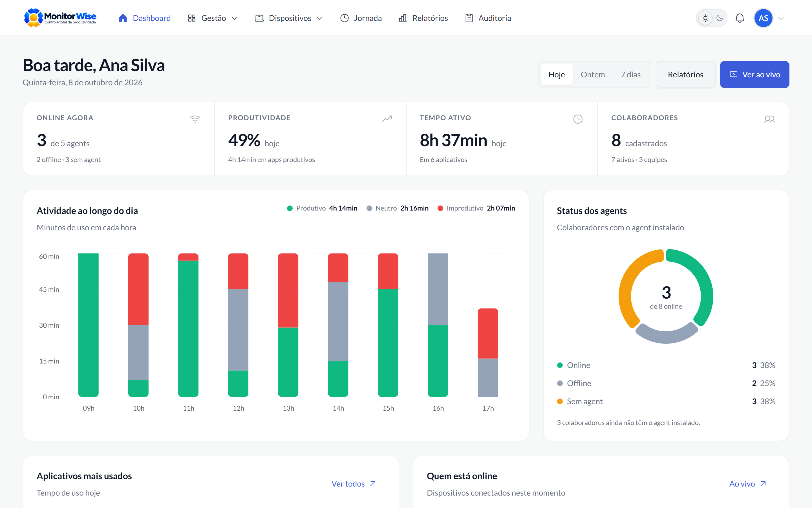Image resolution: width=812 pixels, height=508 pixels.
Task: Click the 17h bar in activity chart
Action: click(x=488, y=352)
